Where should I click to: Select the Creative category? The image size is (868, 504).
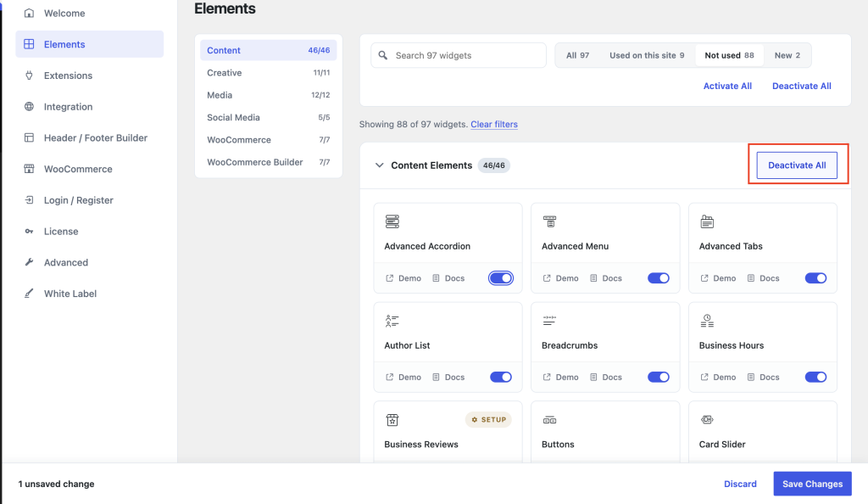[x=269, y=73]
